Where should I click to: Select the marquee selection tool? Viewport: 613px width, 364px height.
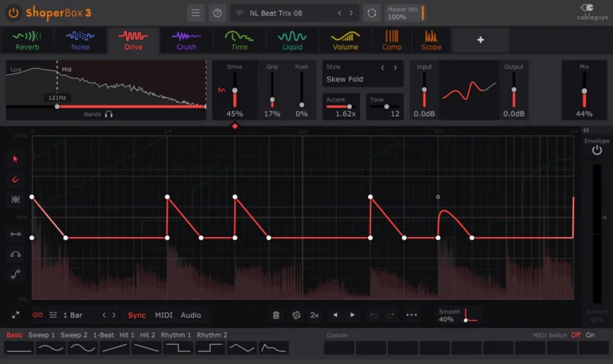[x=15, y=200]
